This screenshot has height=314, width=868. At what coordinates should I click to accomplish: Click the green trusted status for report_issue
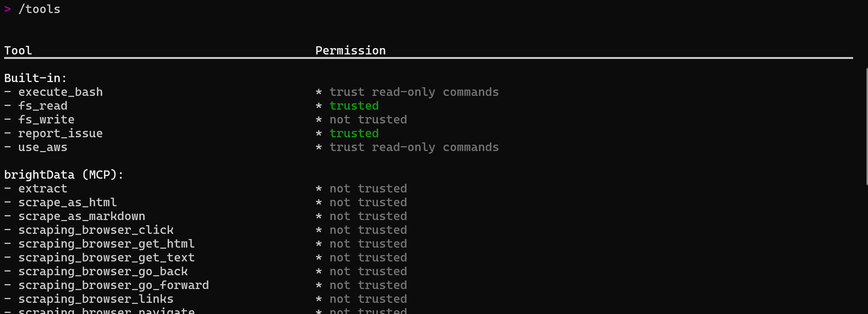(354, 133)
